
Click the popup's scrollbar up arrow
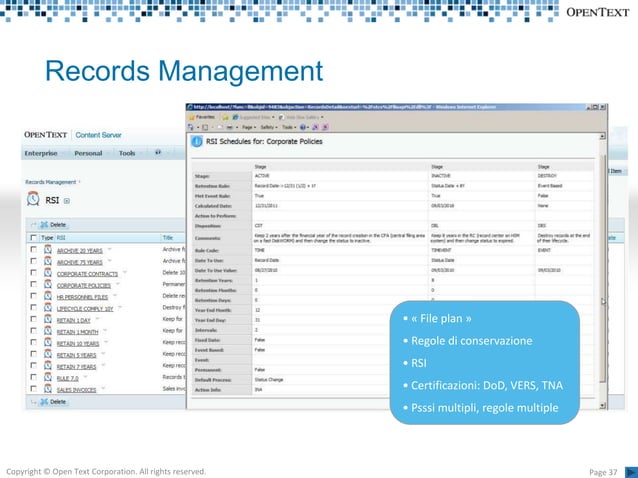coord(603,136)
